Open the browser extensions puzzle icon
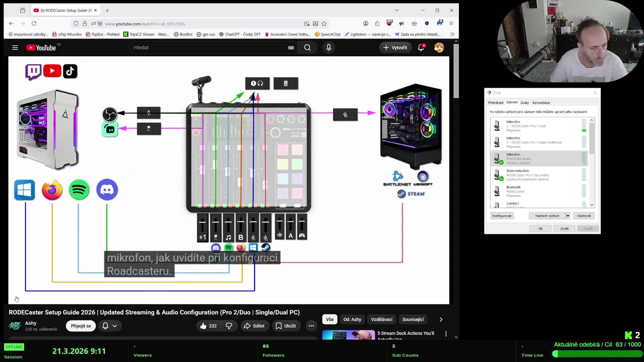The width and height of the screenshot is (644, 362). click(377, 24)
